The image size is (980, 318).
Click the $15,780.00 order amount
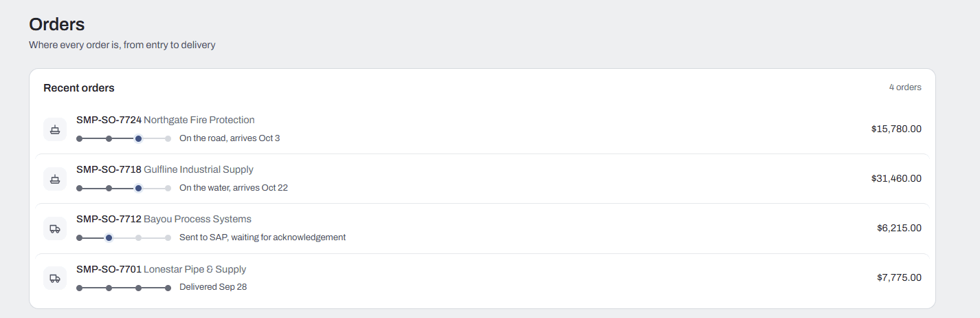pos(896,129)
